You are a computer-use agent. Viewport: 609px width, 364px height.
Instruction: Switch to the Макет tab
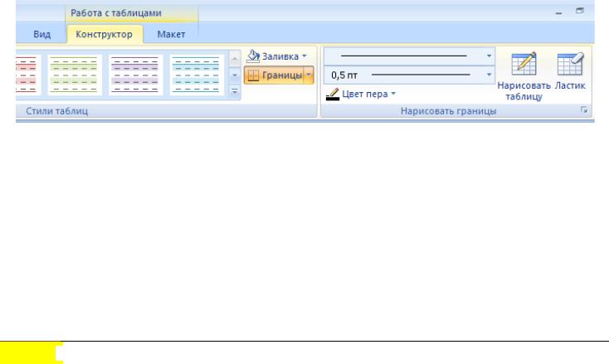tap(171, 34)
